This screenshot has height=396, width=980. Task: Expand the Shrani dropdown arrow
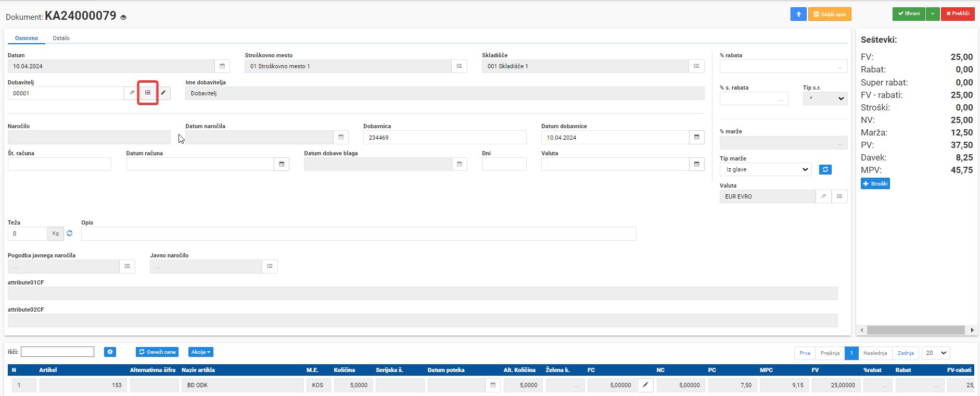(933, 14)
